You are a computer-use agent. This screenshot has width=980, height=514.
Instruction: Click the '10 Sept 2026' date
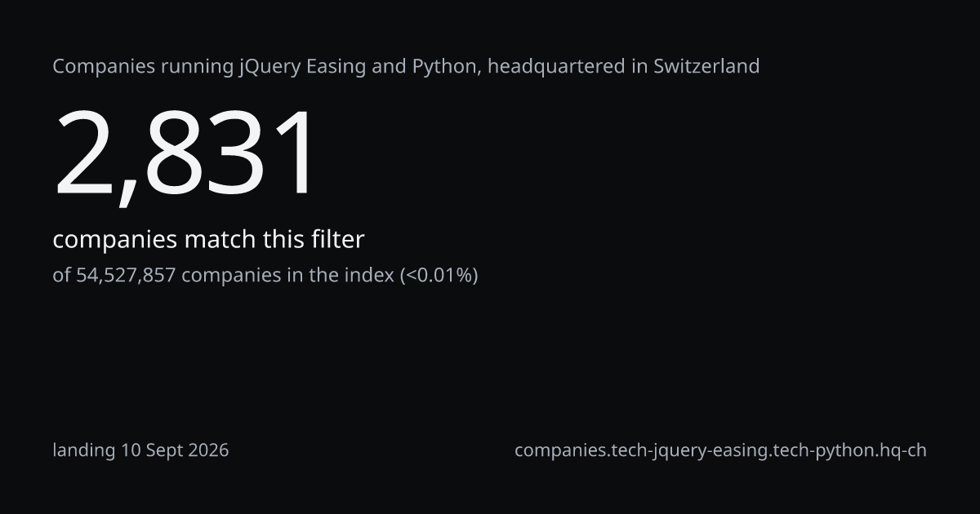pos(175,450)
